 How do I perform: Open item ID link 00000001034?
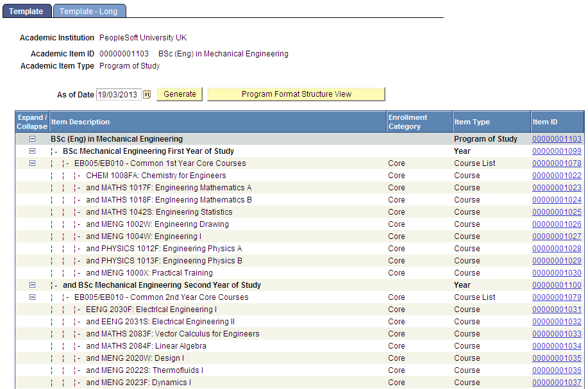(557, 346)
